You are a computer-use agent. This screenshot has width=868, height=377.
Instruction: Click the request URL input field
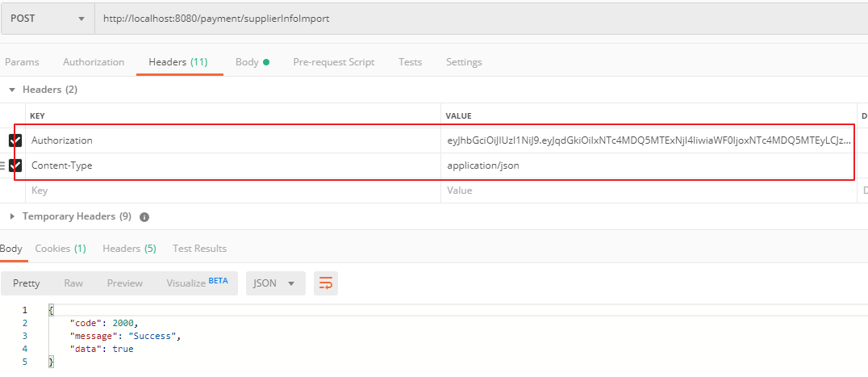[481, 19]
